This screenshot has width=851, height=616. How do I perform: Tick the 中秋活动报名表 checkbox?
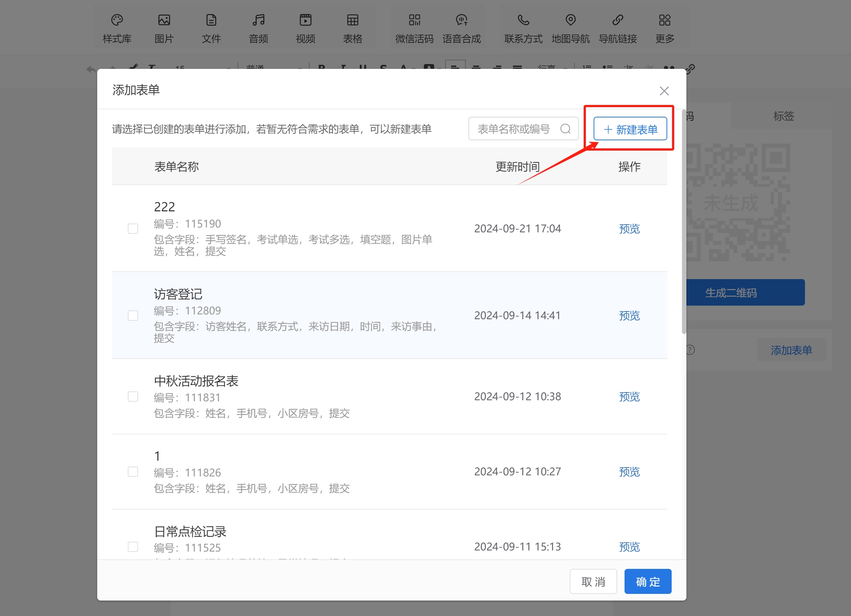[x=133, y=397]
